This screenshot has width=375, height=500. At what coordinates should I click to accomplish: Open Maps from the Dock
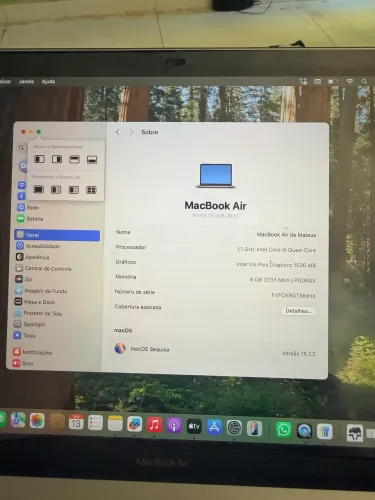18,420
